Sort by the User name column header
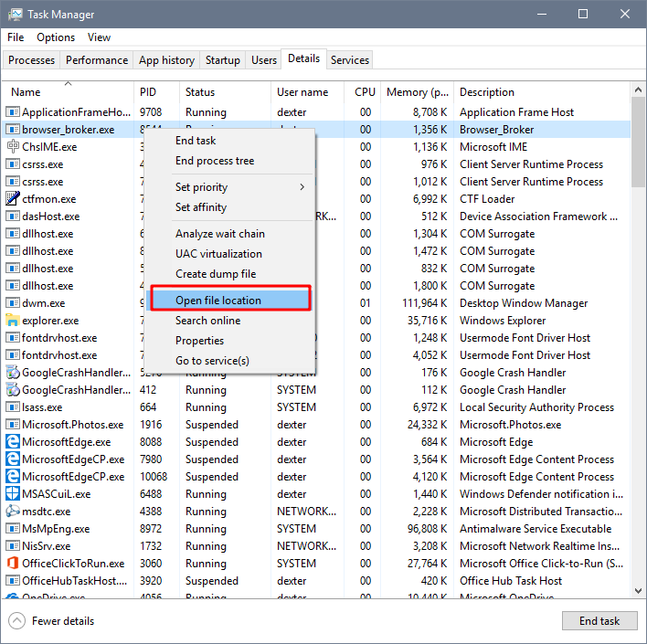 point(307,92)
